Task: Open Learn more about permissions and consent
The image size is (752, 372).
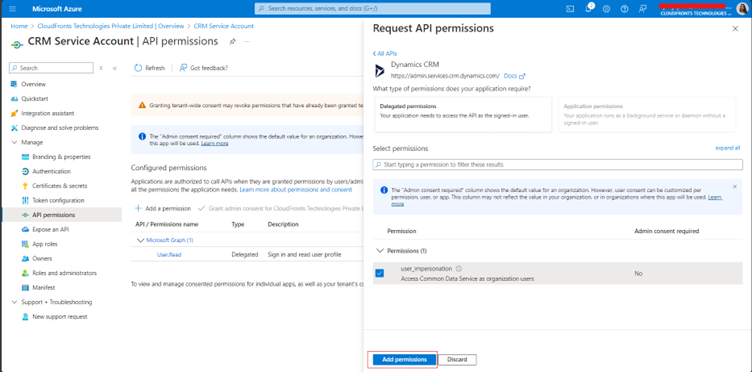Action: click(296, 189)
